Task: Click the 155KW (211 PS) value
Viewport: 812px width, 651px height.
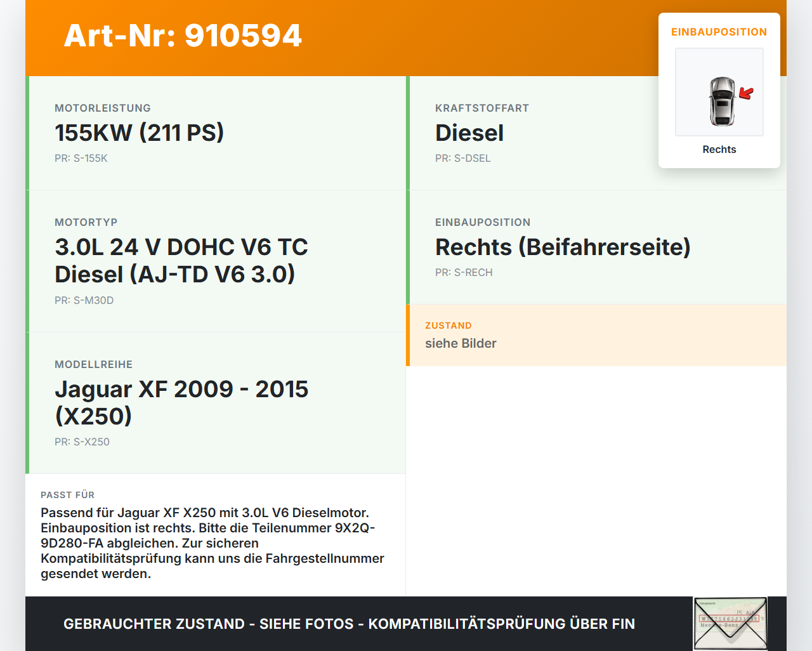Action: tap(140, 133)
